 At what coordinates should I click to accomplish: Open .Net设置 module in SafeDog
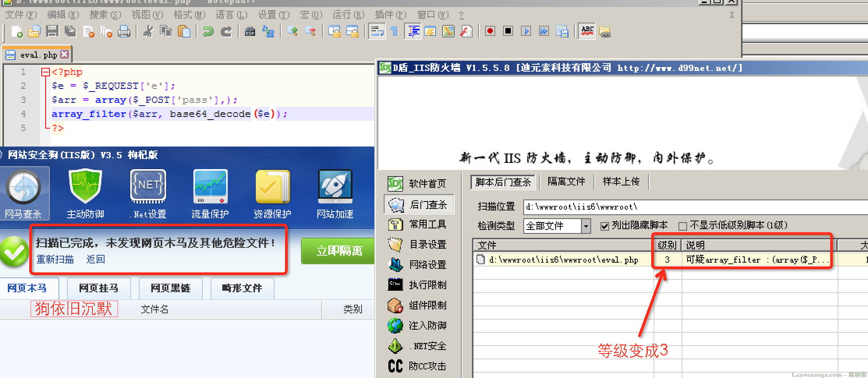click(148, 194)
